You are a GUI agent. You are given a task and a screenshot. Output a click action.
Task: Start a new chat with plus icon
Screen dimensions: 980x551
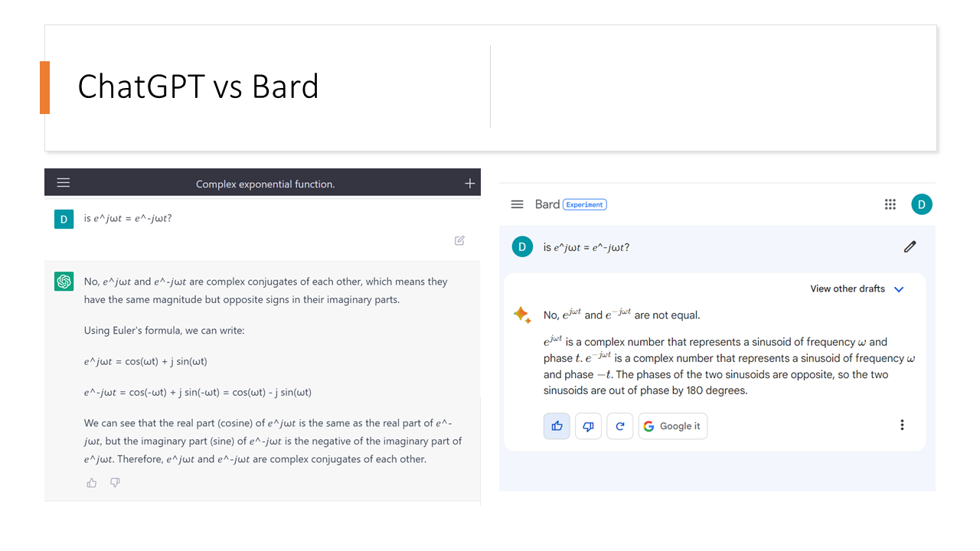[469, 183]
